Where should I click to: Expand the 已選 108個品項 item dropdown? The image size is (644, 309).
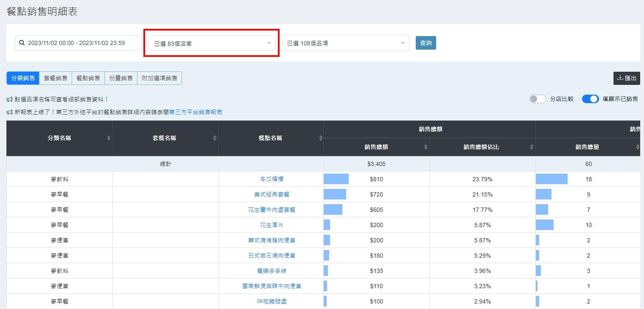pyautogui.click(x=345, y=43)
